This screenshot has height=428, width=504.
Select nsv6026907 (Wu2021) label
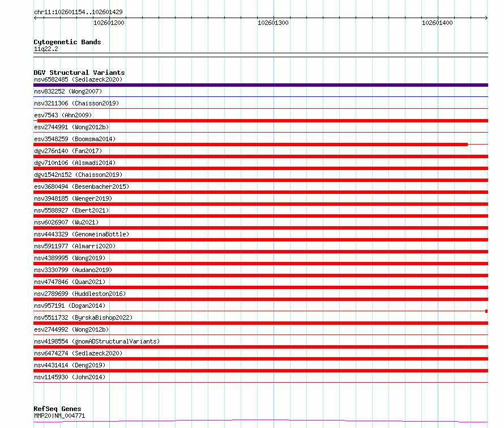click(66, 222)
